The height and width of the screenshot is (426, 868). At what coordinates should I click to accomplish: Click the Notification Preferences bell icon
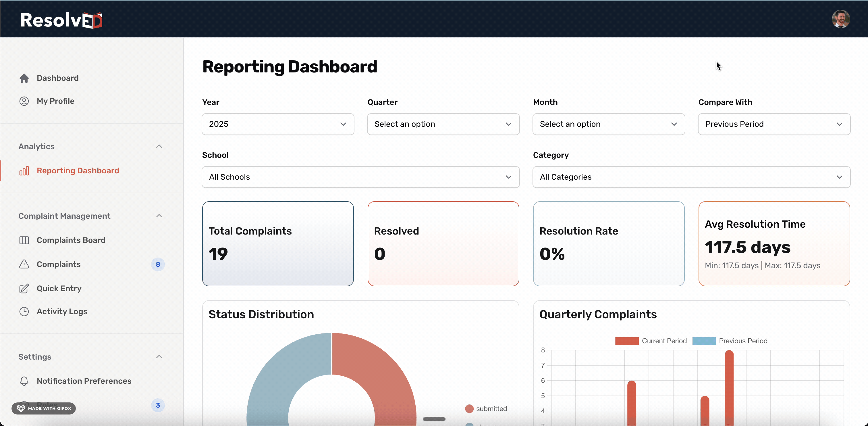pos(24,381)
